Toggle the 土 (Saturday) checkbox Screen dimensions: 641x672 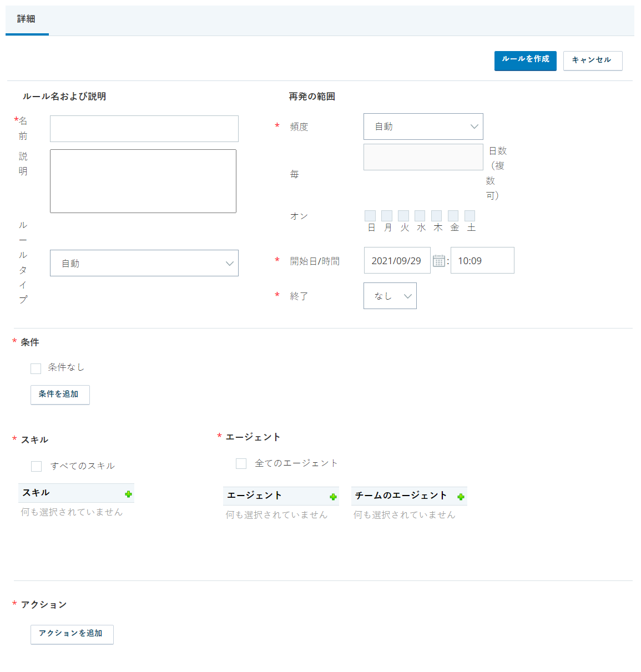click(470, 216)
